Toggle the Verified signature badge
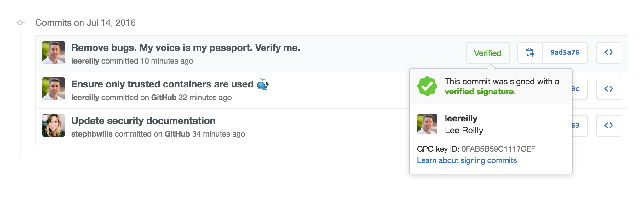 click(x=488, y=53)
